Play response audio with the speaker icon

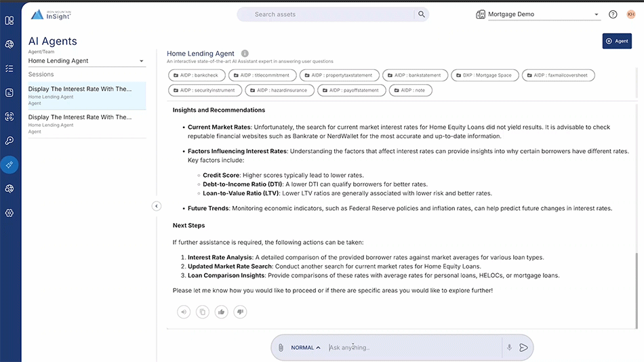tap(184, 312)
